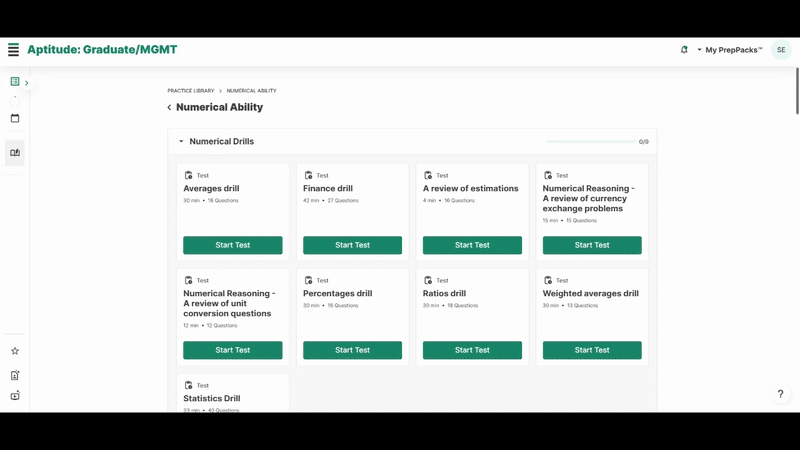
Task: Open the My PrepPacks dropdown
Action: coord(729,50)
